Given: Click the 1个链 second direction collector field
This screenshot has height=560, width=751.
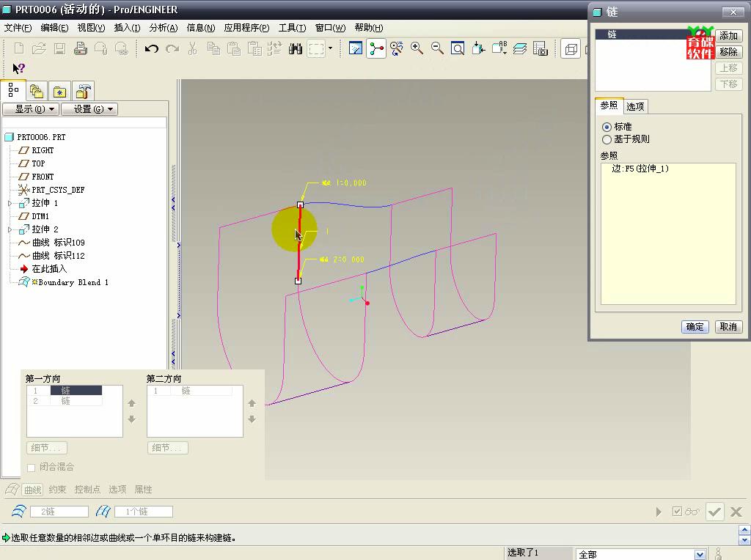Looking at the screenshot, I should [x=144, y=512].
